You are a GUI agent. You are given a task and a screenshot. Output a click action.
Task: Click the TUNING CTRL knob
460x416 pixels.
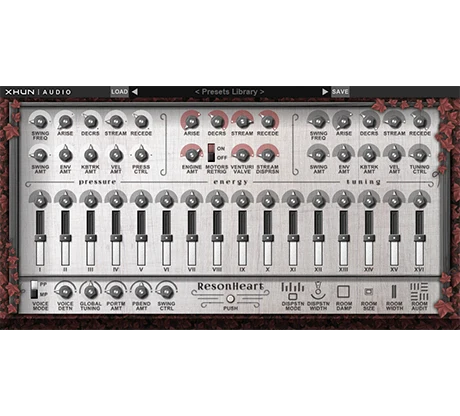pos(419,155)
